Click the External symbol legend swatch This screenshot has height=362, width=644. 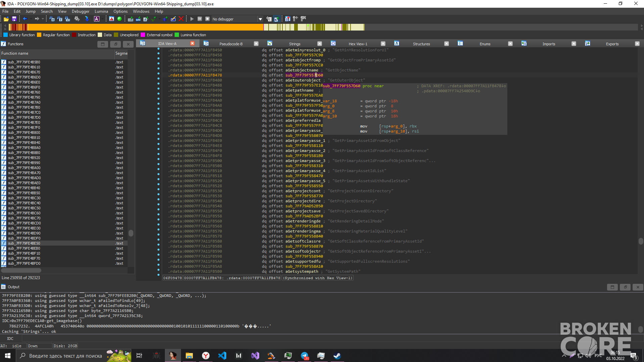(143, 35)
